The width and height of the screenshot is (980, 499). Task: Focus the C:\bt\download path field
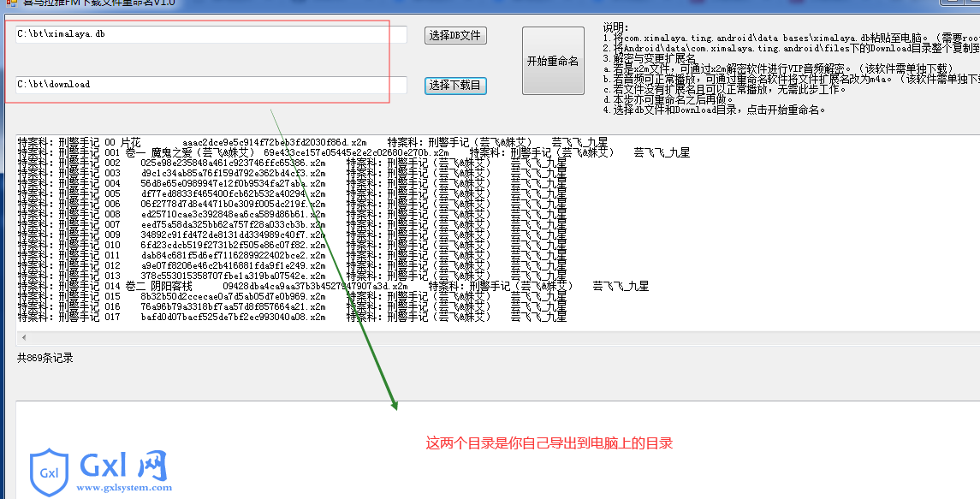tap(211, 85)
